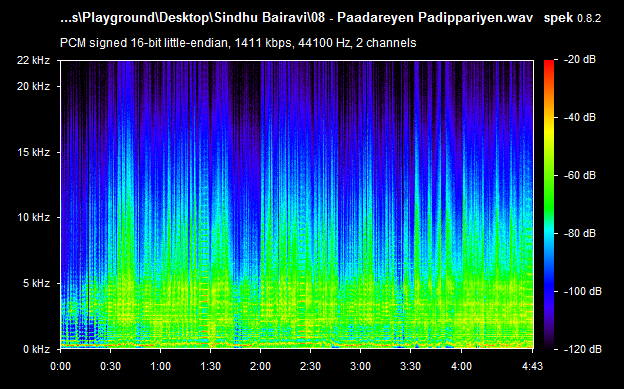Screen dimensions: 624x389
Task: Click the 22 kHz frequency label
Action: pyautogui.click(x=33, y=61)
